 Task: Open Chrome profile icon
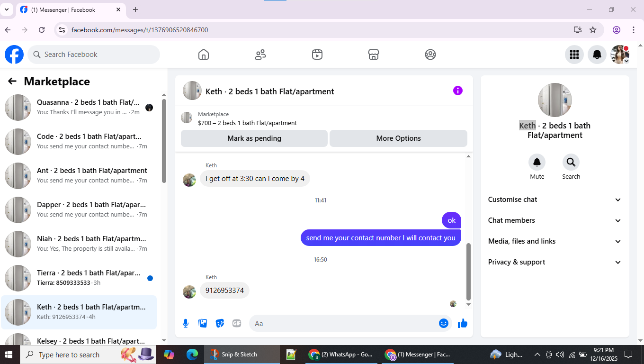click(617, 30)
